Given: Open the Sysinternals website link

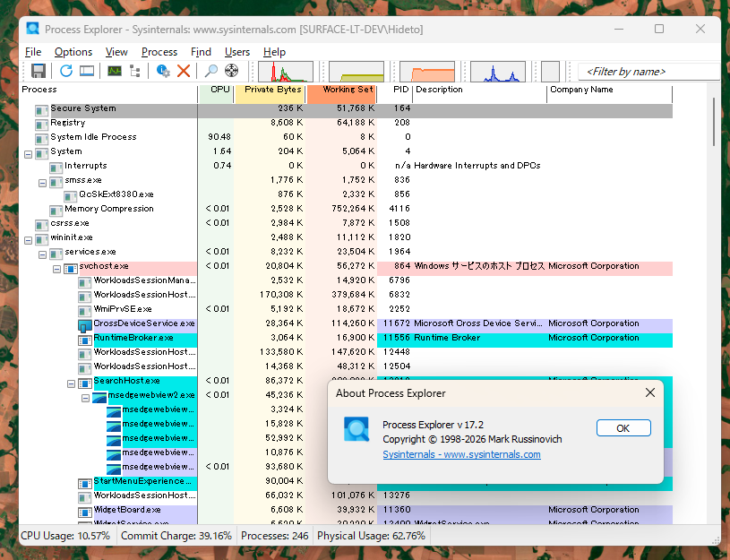Looking at the screenshot, I should coord(461,454).
